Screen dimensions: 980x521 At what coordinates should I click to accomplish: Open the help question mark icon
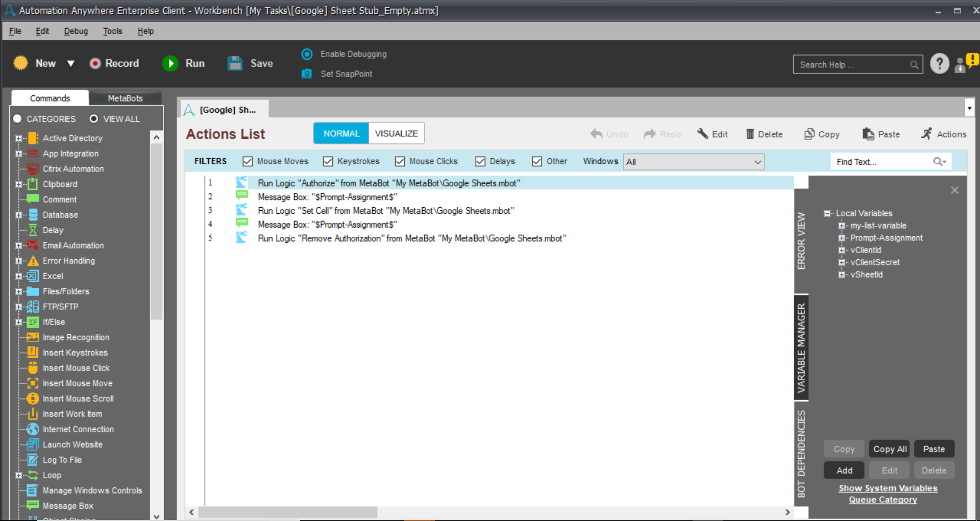click(x=939, y=64)
